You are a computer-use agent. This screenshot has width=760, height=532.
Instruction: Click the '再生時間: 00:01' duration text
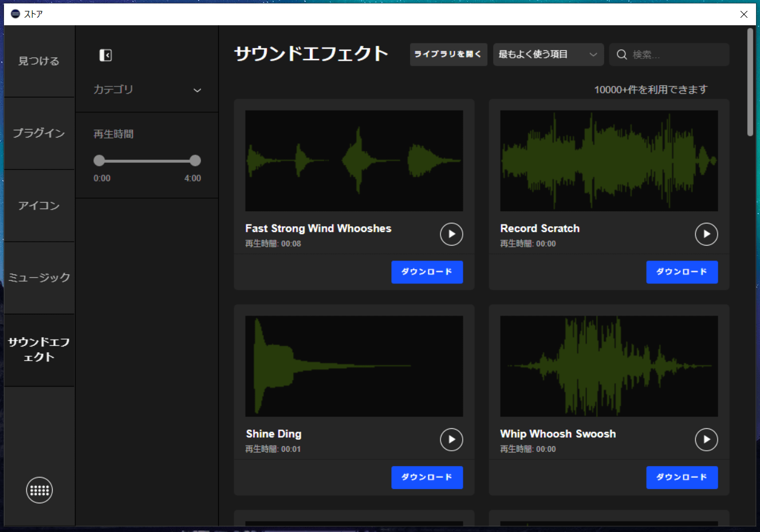pos(273,450)
